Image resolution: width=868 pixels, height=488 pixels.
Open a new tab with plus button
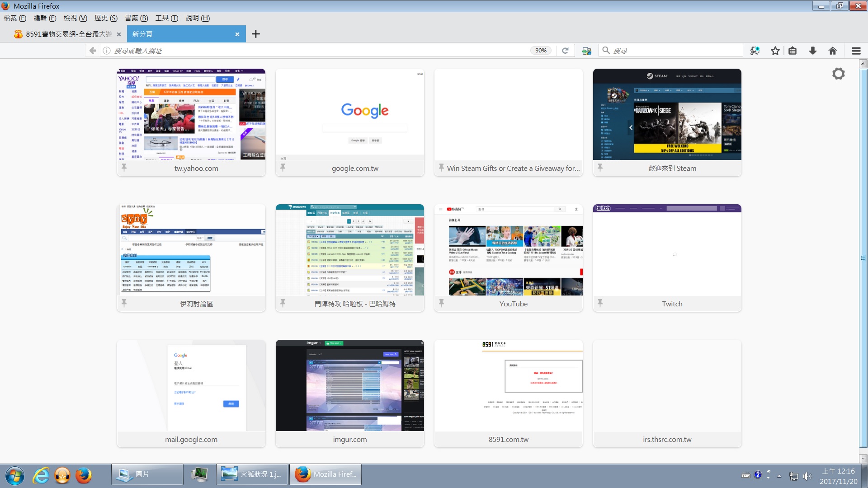tap(255, 34)
